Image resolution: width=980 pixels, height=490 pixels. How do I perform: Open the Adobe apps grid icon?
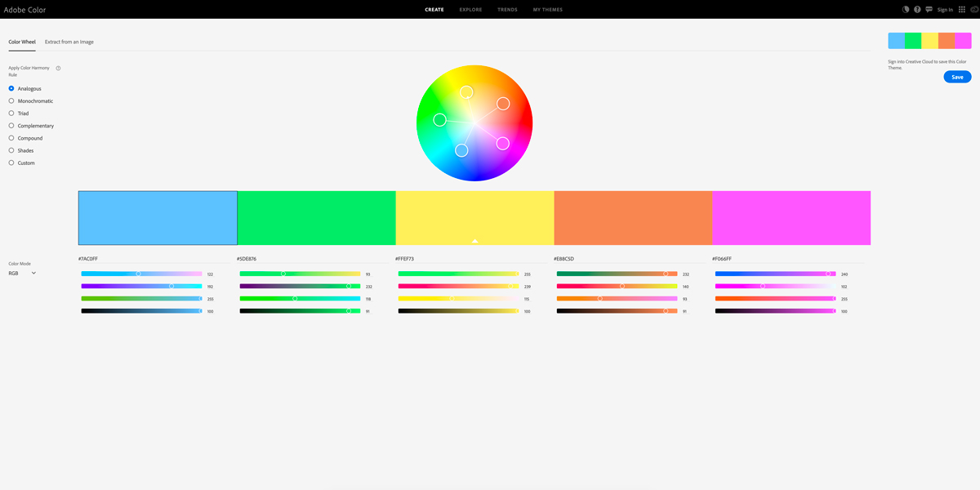coord(962,9)
